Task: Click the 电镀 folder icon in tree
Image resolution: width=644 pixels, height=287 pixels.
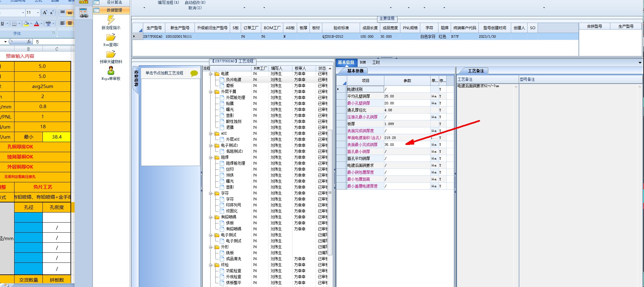Action: click(x=217, y=74)
